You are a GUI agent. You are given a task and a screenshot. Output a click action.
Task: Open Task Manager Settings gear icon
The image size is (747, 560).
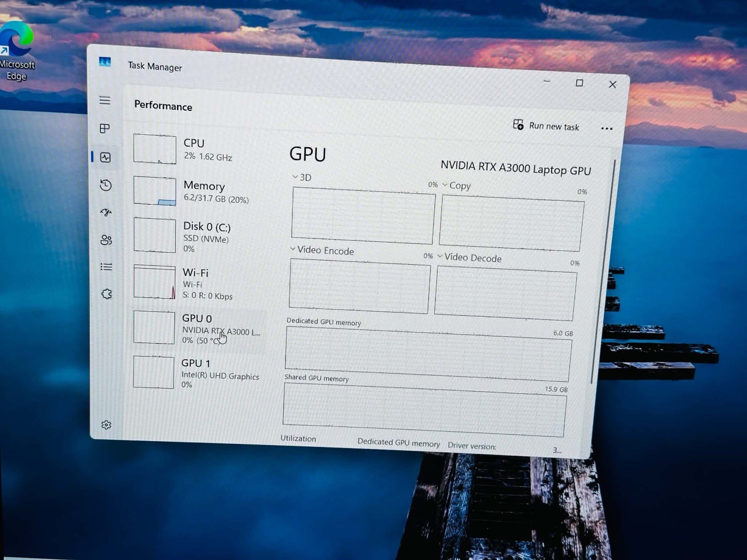pyautogui.click(x=106, y=425)
